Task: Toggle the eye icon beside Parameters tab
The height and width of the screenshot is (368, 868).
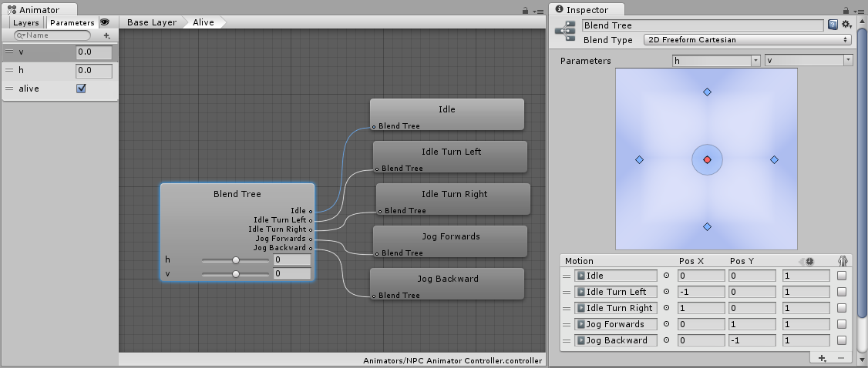Action: point(104,22)
